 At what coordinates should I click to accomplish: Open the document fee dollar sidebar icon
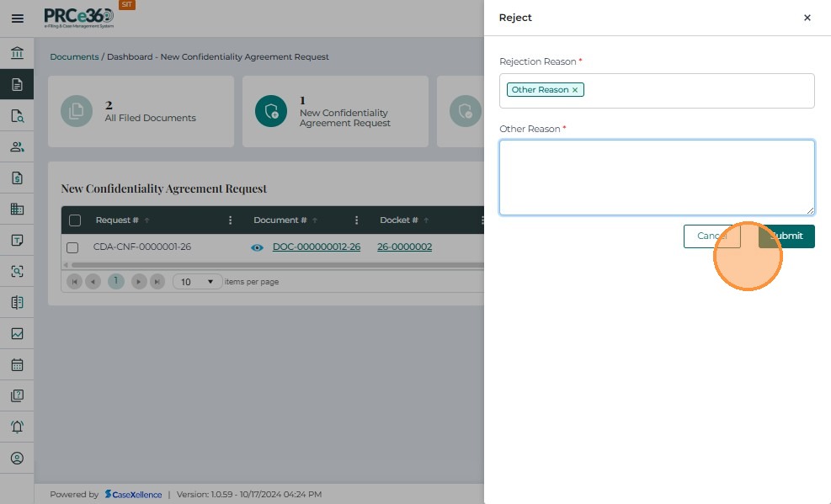pyautogui.click(x=17, y=178)
